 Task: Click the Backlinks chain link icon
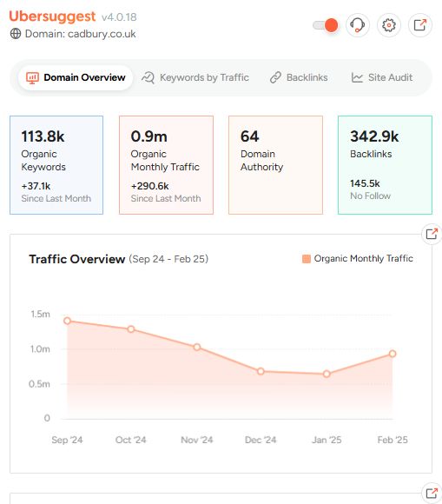(x=275, y=77)
